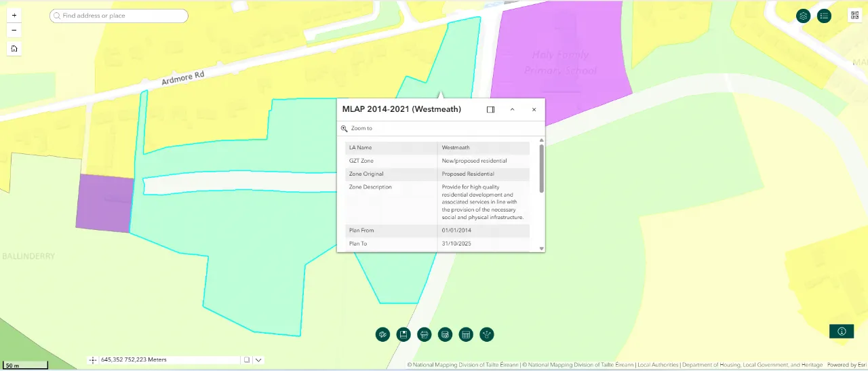Click the popup vertical scrollbar

[x=541, y=168]
